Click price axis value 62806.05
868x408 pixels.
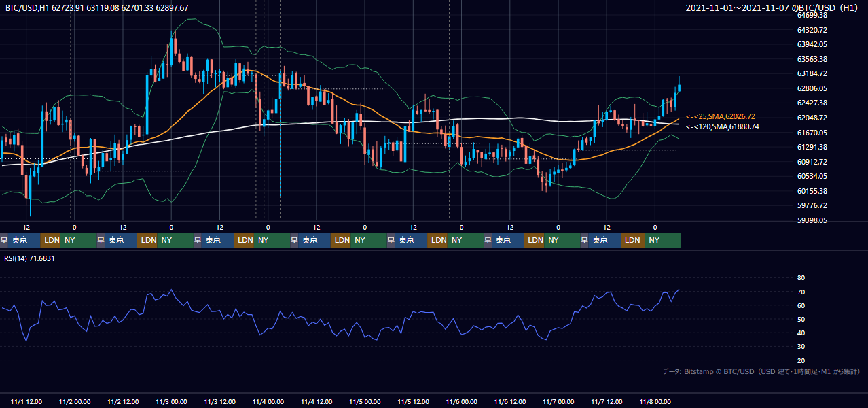pyautogui.click(x=812, y=88)
